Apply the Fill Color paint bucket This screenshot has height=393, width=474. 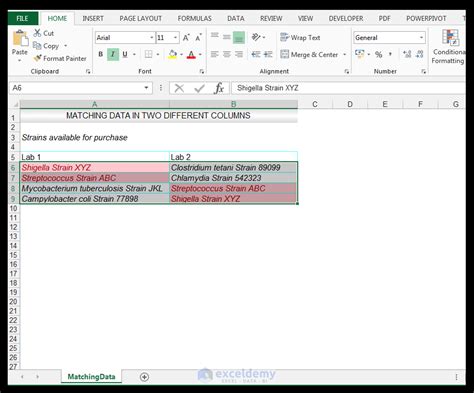tap(172, 54)
